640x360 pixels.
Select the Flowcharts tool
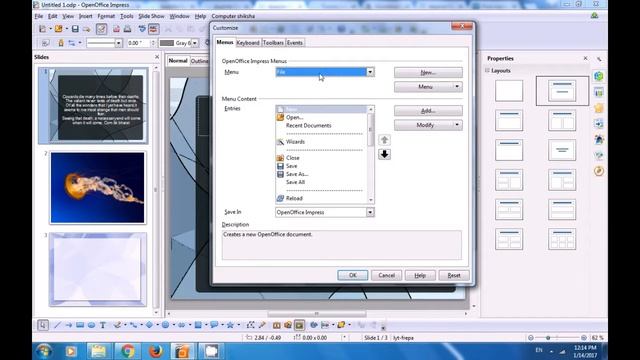198,325
